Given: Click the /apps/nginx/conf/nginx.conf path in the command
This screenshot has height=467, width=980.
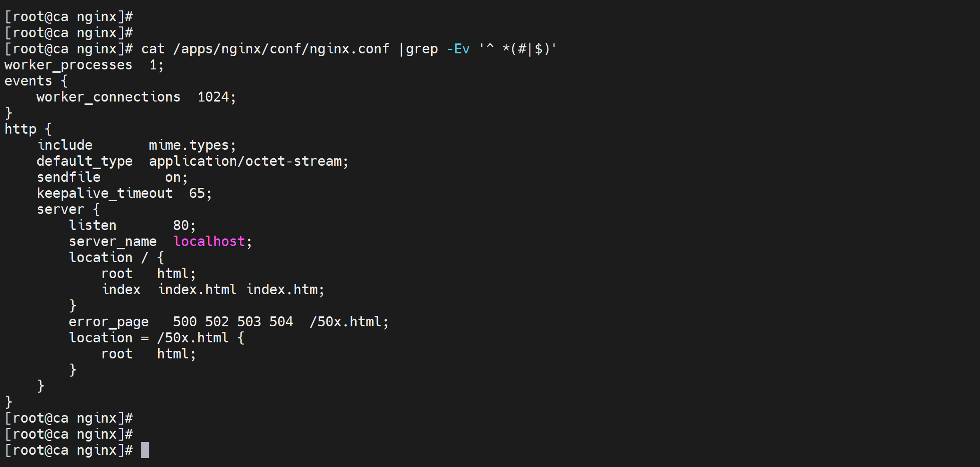Looking at the screenshot, I should 281,49.
